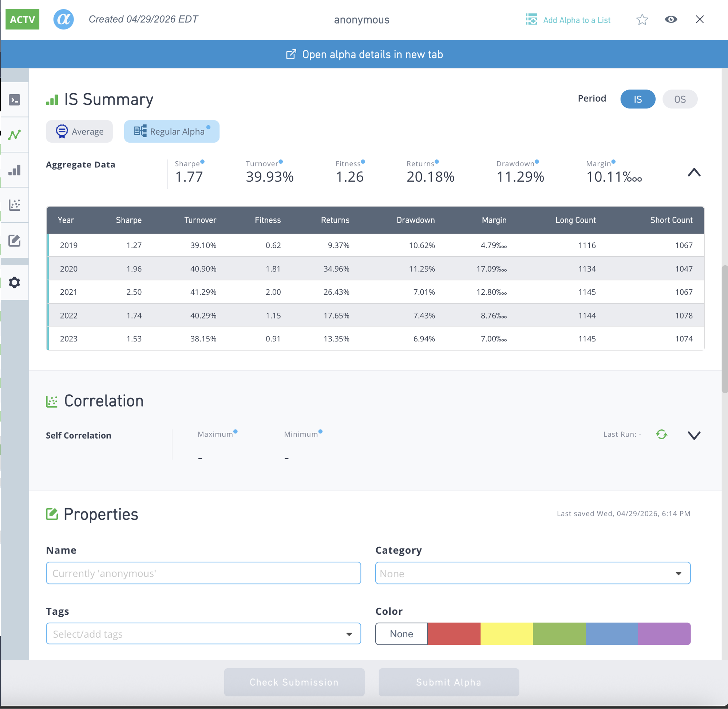This screenshot has height=709, width=728.
Task: Open the Category dropdown
Action: (533, 573)
